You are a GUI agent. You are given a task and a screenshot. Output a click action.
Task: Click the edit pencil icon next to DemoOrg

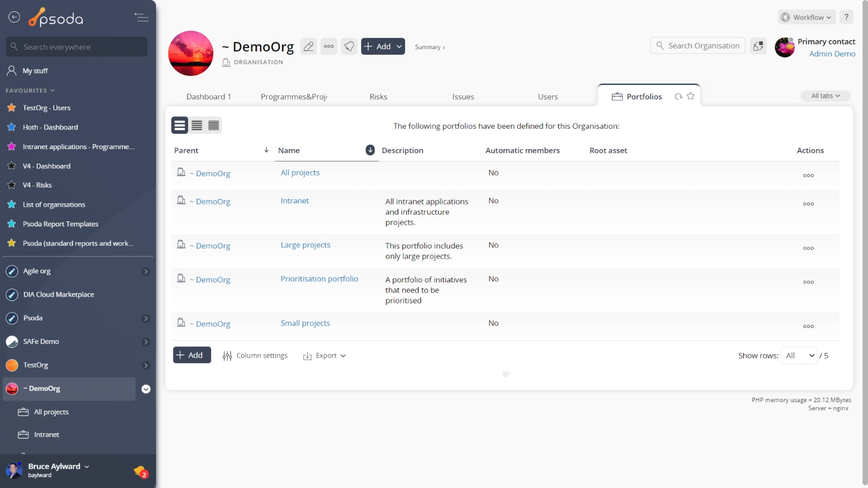click(x=309, y=46)
